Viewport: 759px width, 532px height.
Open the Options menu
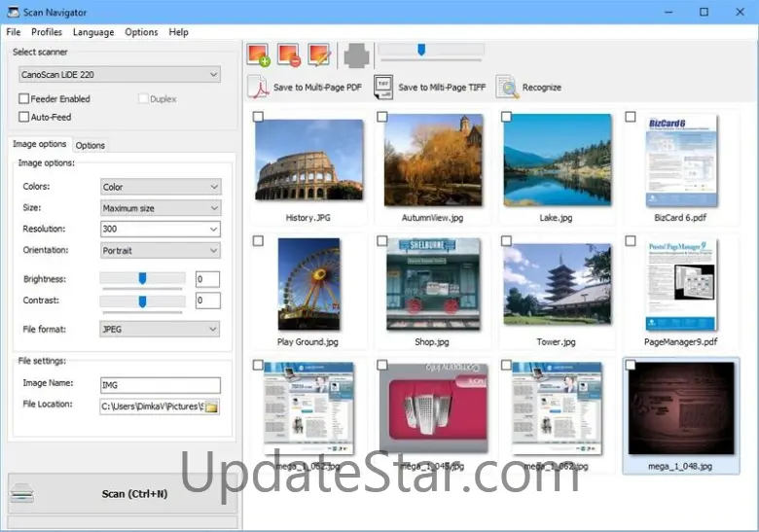141,32
